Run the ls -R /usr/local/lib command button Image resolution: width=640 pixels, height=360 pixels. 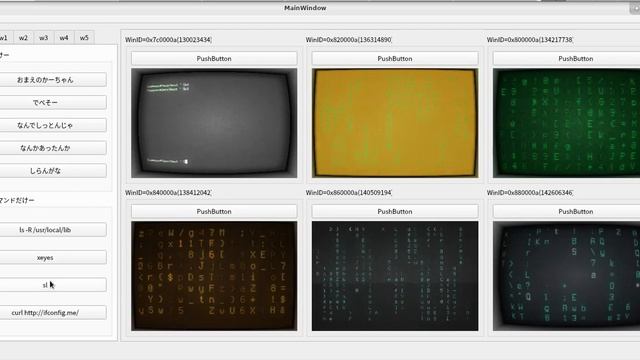coord(52,230)
